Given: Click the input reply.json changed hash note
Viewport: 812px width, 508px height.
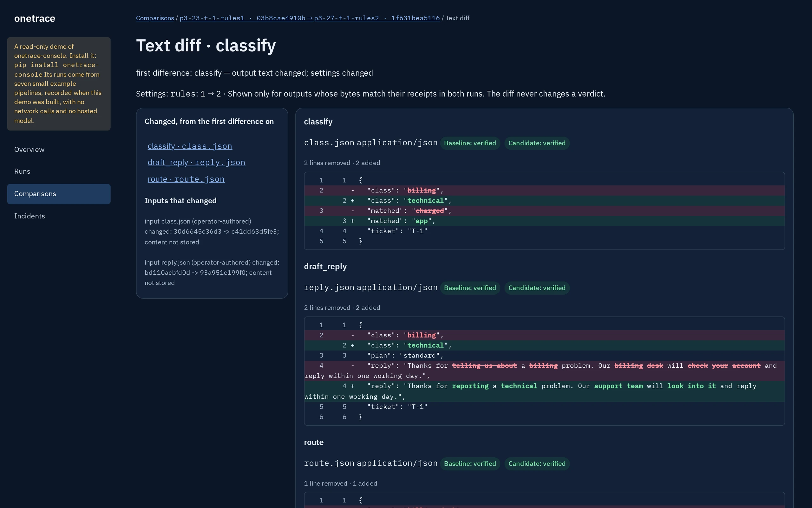Looking at the screenshot, I should pos(212,272).
